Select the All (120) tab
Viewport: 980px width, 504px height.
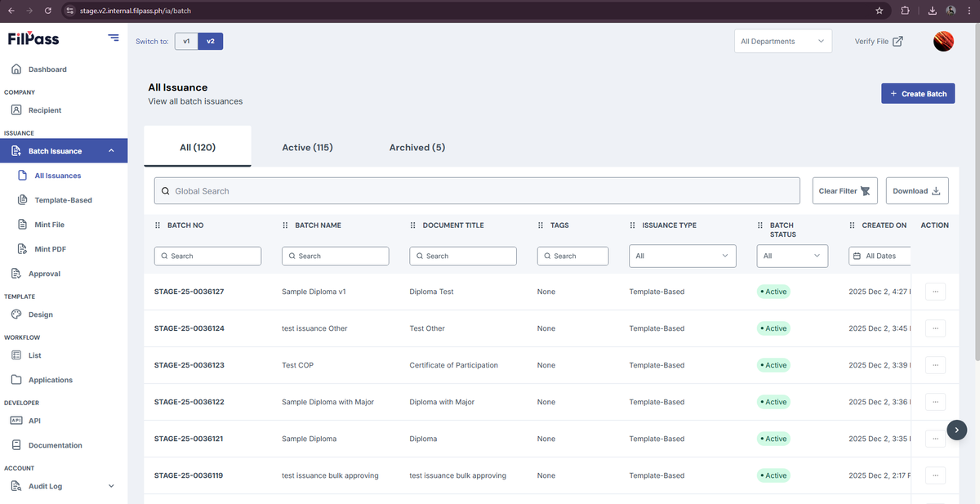point(198,147)
